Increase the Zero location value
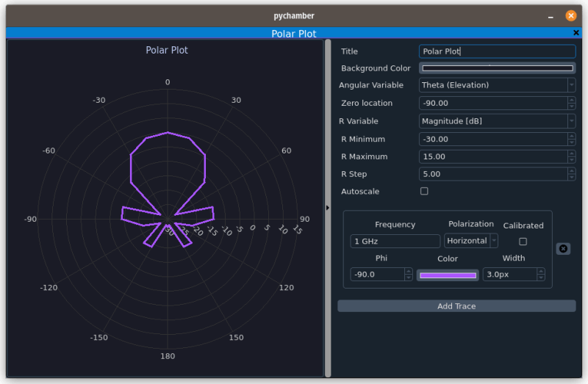The height and width of the screenshot is (384, 588). [x=572, y=100]
